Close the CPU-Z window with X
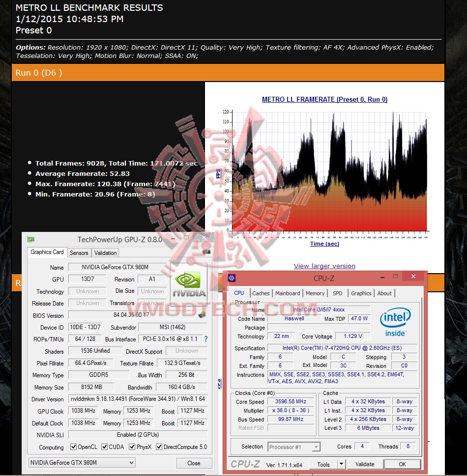 (413, 276)
